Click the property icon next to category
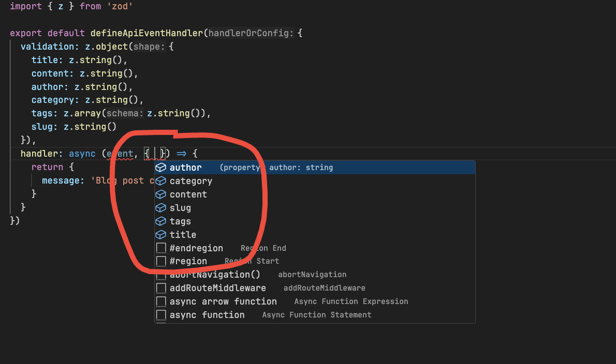Image resolution: width=616 pixels, height=364 pixels. point(161,181)
